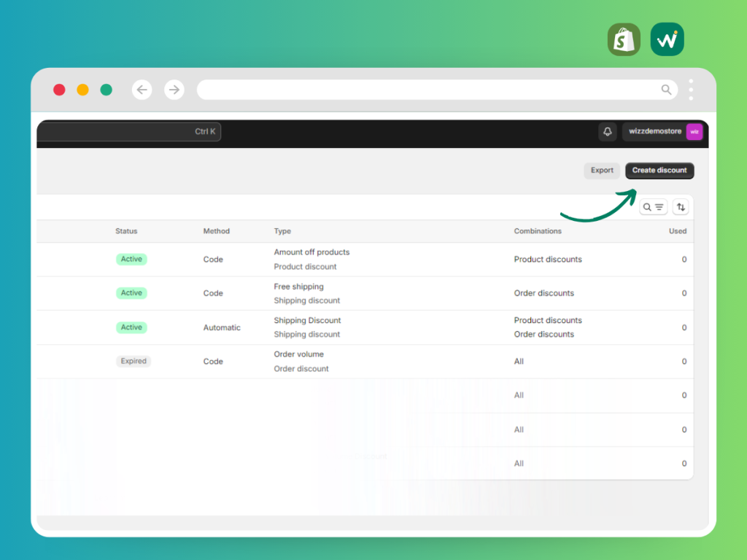
Task: Click the Combinations column header
Action: click(538, 231)
